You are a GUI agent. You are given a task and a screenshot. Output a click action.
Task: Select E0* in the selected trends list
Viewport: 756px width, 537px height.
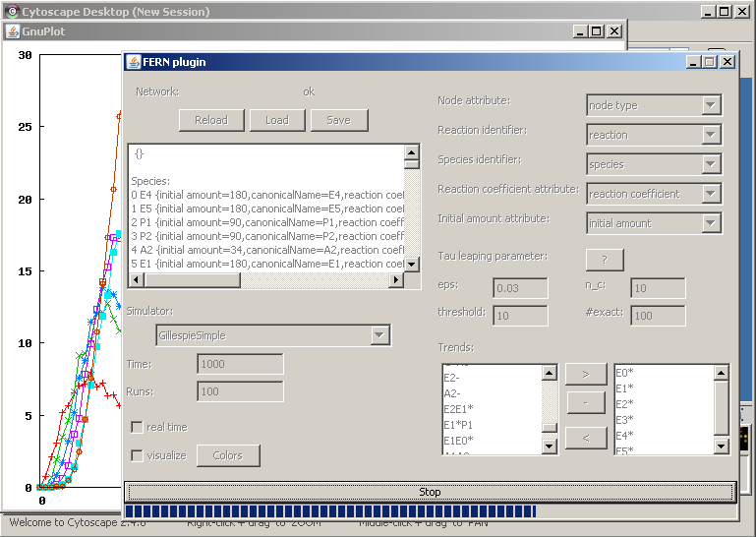664,373
